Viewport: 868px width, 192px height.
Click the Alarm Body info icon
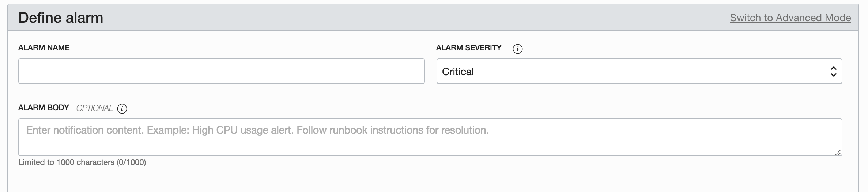(122, 109)
